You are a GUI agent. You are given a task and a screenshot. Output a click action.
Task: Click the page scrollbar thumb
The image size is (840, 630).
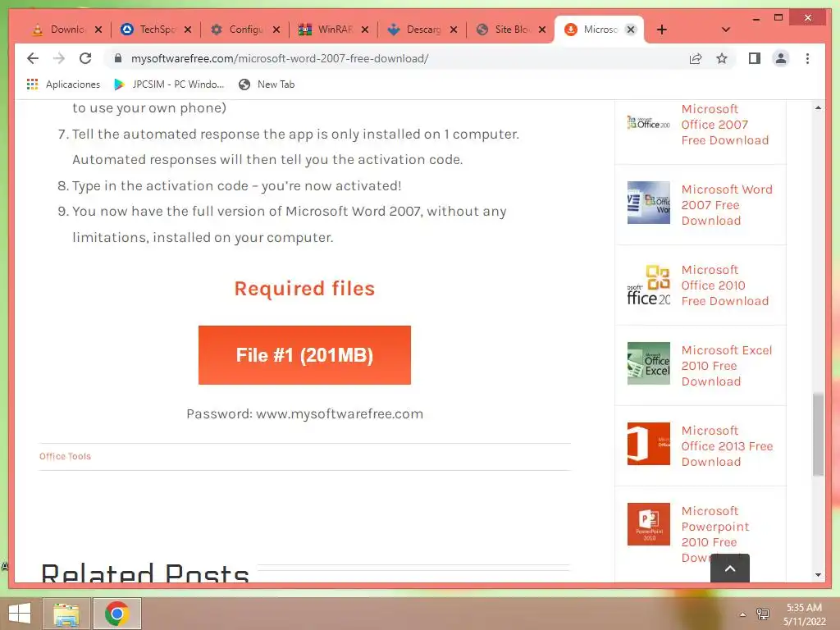click(818, 435)
